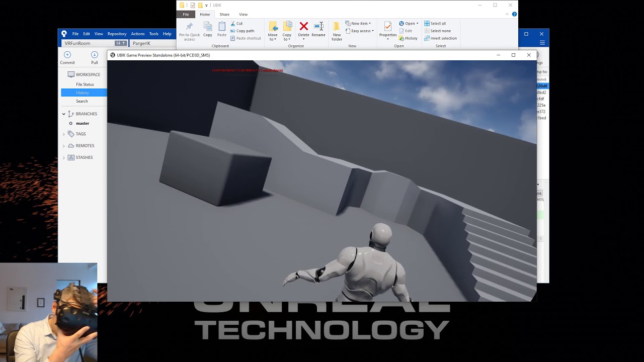Open SourceTree Repository menu
Viewport: 644px width, 362px height.
117,34
